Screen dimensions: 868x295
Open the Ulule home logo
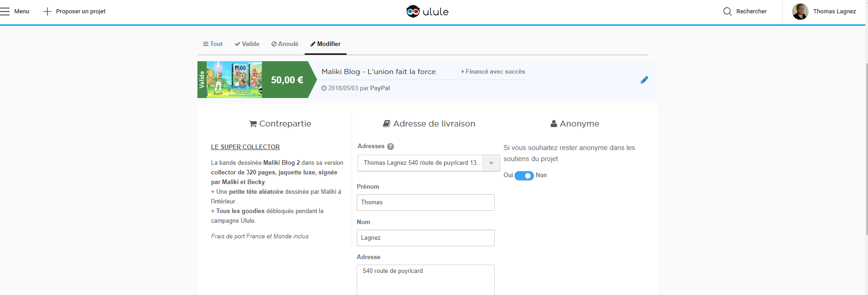[x=428, y=12]
